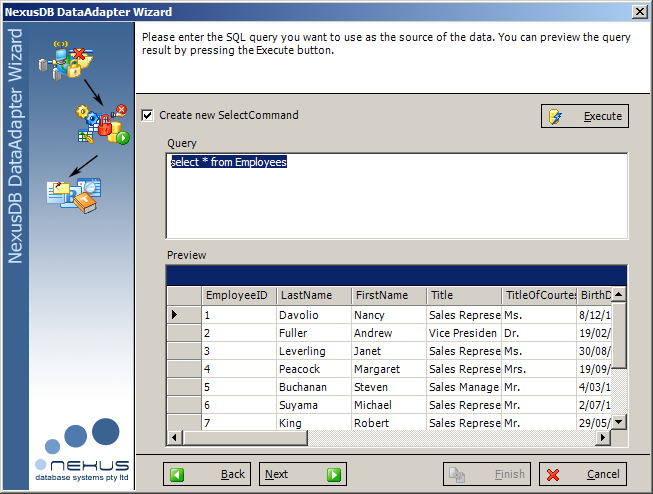The height and width of the screenshot is (494, 653).
Task: Click the FirstName column header
Action: tap(389, 296)
